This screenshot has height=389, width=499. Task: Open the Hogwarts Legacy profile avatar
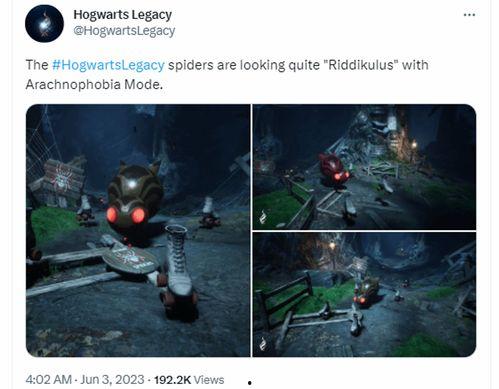(x=44, y=23)
